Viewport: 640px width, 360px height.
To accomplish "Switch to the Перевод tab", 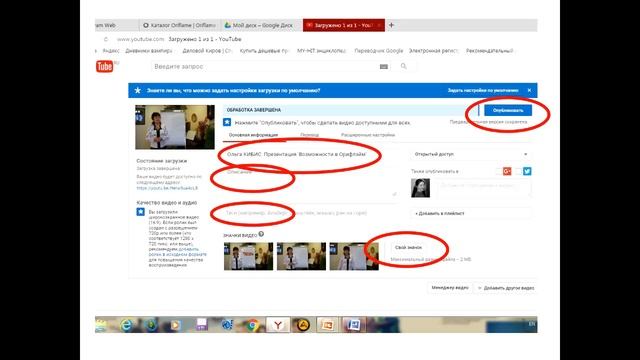I will pos(309,135).
